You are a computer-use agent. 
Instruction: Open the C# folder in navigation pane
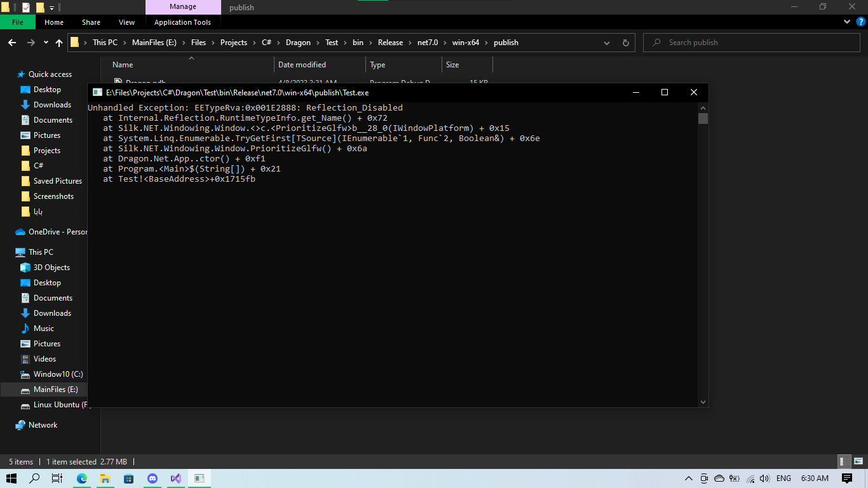click(x=38, y=166)
